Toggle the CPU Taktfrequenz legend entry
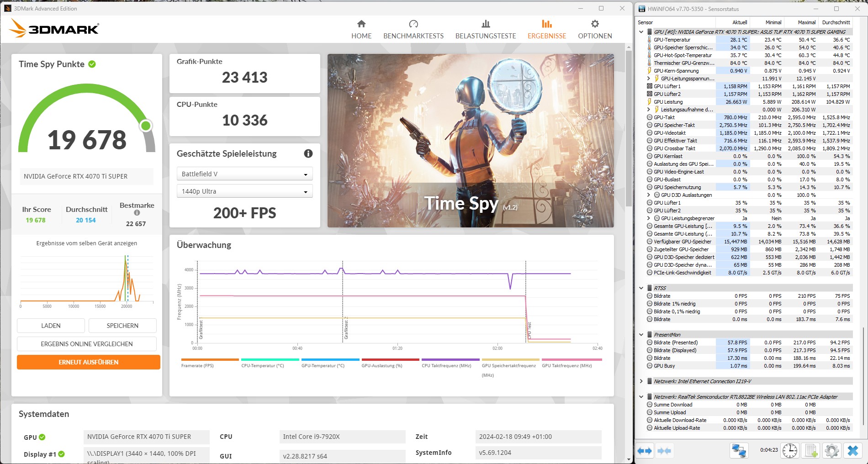The height and width of the screenshot is (464, 868). point(450,363)
